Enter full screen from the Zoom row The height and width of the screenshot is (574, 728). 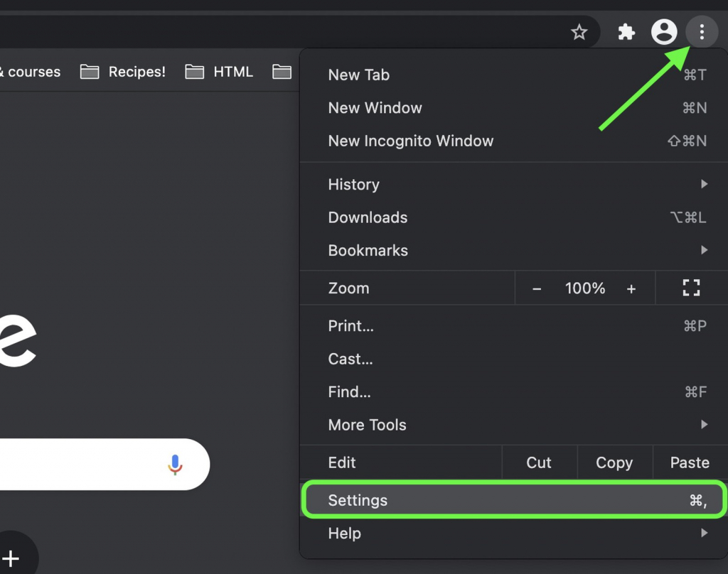click(691, 288)
